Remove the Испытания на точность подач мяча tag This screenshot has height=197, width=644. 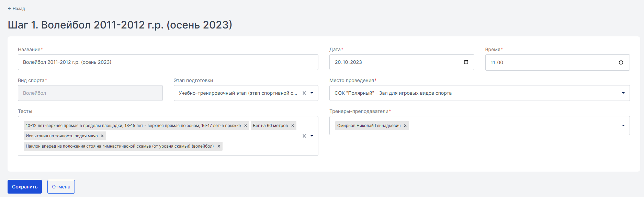click(102, 136)
